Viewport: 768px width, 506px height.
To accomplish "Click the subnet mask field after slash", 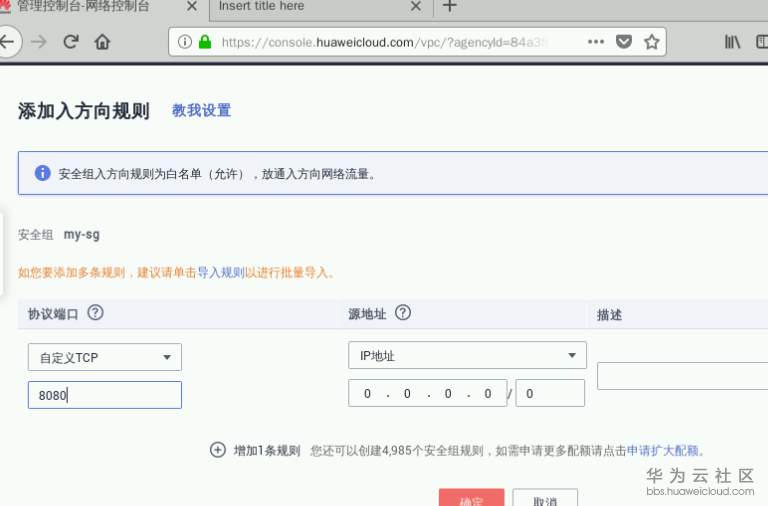I will pos(550,393).
